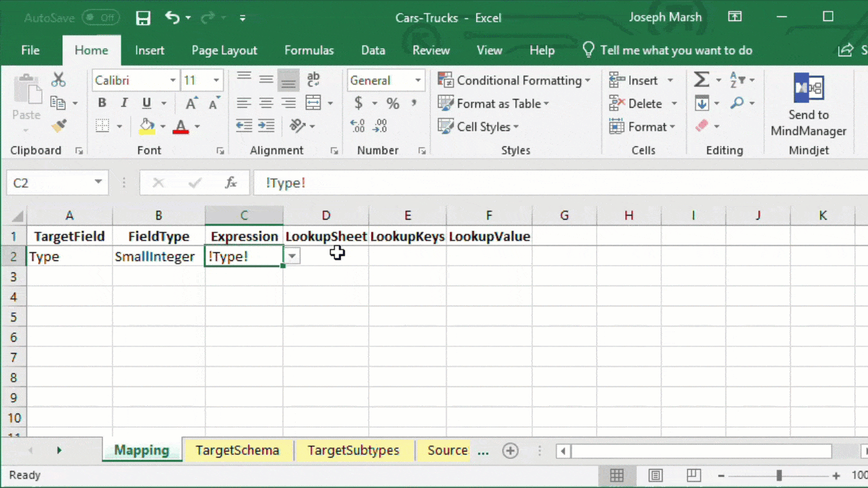This screenshot has height=488, width=868.
Task: Click the Clear eraser icon
Action: pyautogui.click(x=702, y=126)
